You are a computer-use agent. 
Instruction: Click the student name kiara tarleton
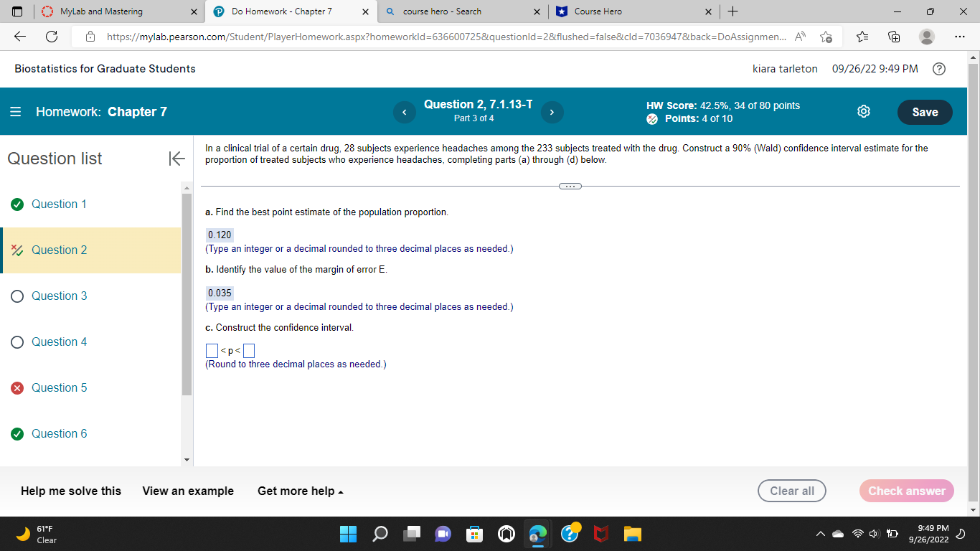(x=785, y=69)
